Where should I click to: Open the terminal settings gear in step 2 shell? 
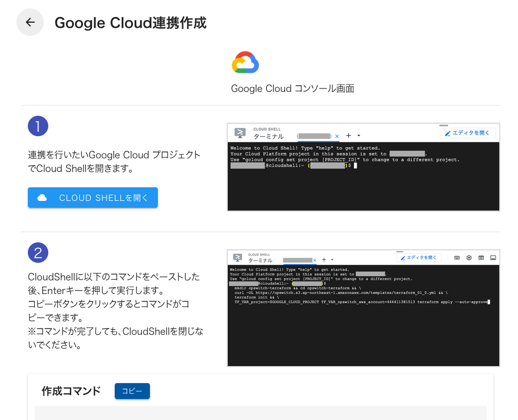click(x=469, y=258)
